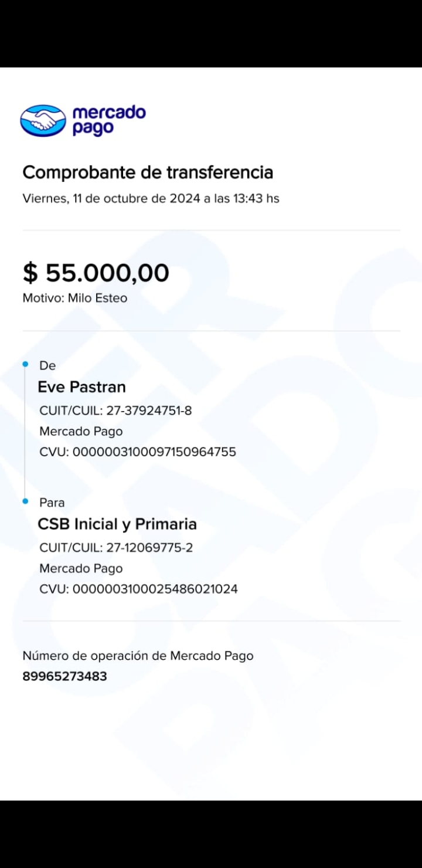Select sender name Eve Pastran

81,387
